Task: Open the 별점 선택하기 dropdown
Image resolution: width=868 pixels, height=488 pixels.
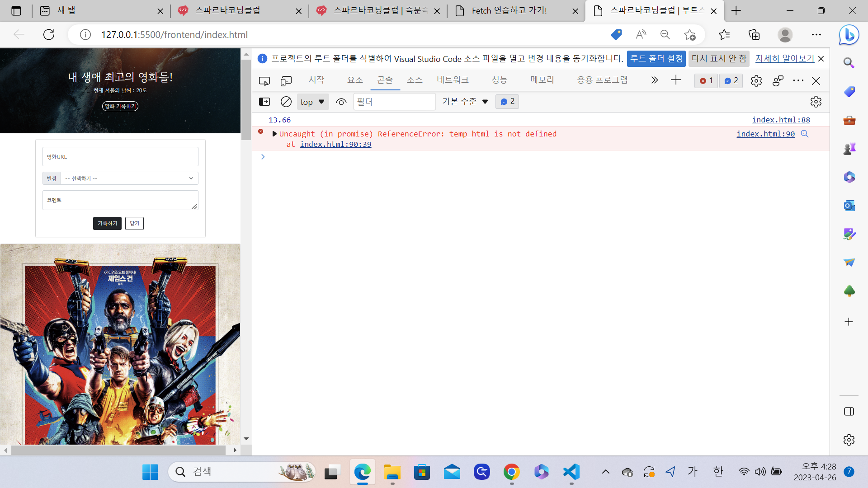Action: tap(129, 178)
